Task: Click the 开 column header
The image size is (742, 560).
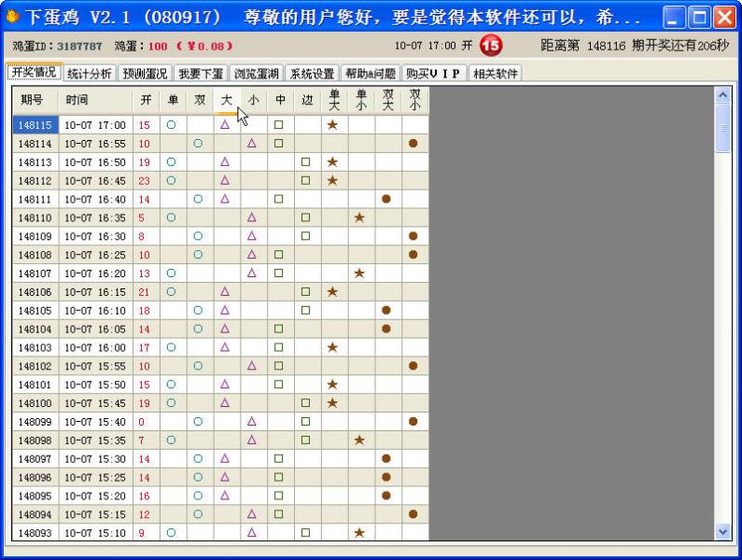Action: point(147,100)
